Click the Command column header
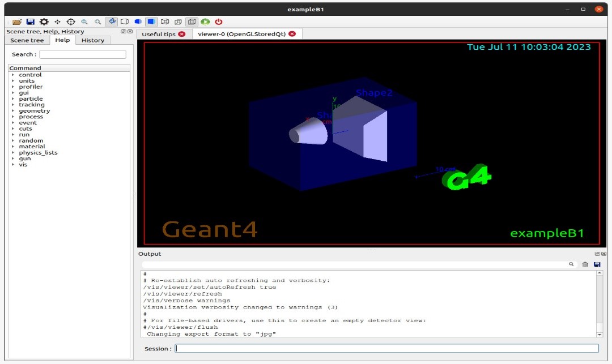This screenshot has width=612, height=364. click(69, 68)
